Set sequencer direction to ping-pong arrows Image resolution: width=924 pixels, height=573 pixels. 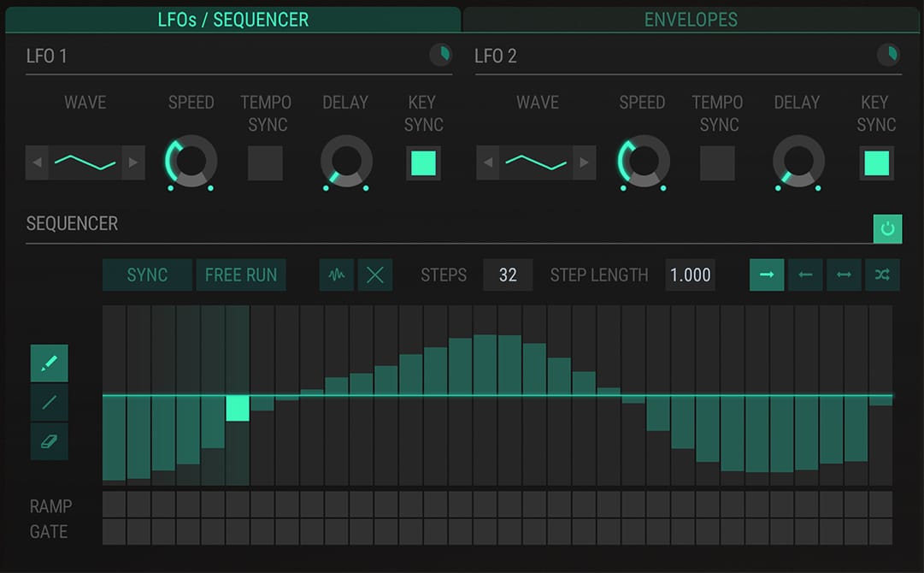pyautogui.click(x=844, y=275)
